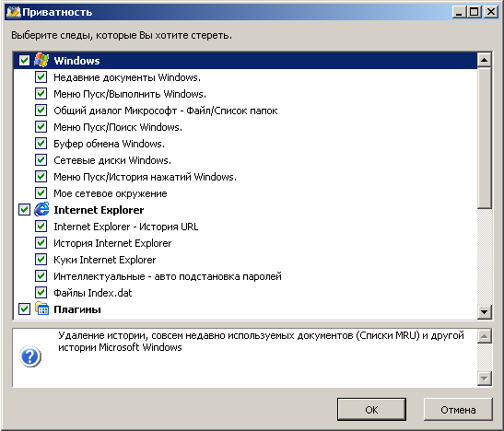Click the Отмена button
The height and width of the screenshot is (431, 504).
pos(458,410)
